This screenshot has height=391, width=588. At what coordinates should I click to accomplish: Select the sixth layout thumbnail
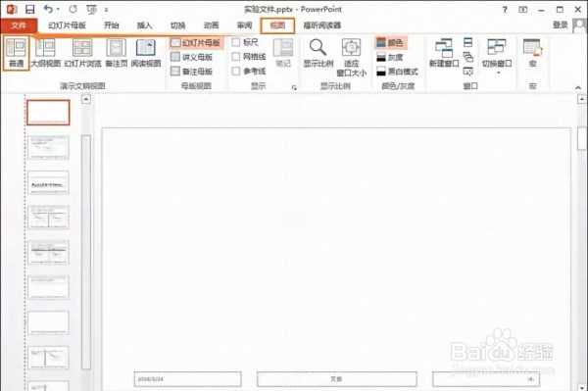click(48, 287)
